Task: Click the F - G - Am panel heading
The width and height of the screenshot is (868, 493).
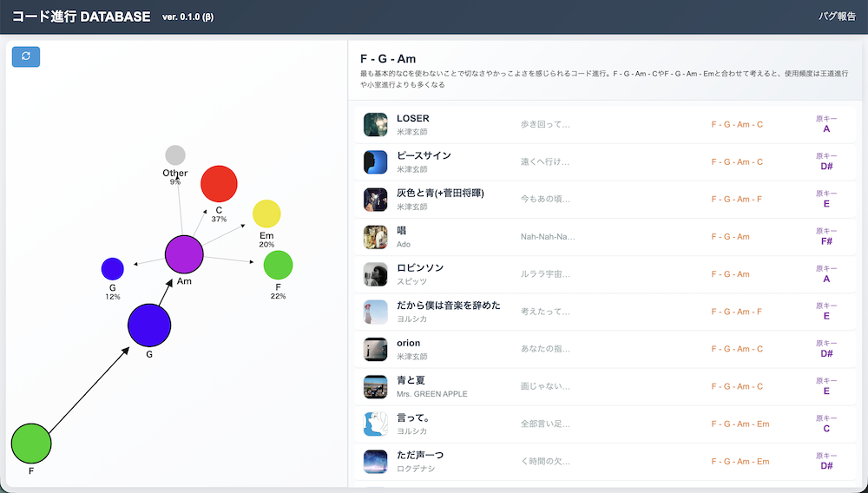Action: [x=387, y=59]
